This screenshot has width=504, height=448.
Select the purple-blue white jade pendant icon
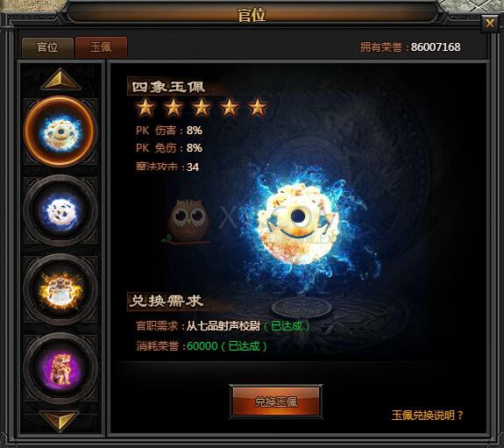[60, 210]
